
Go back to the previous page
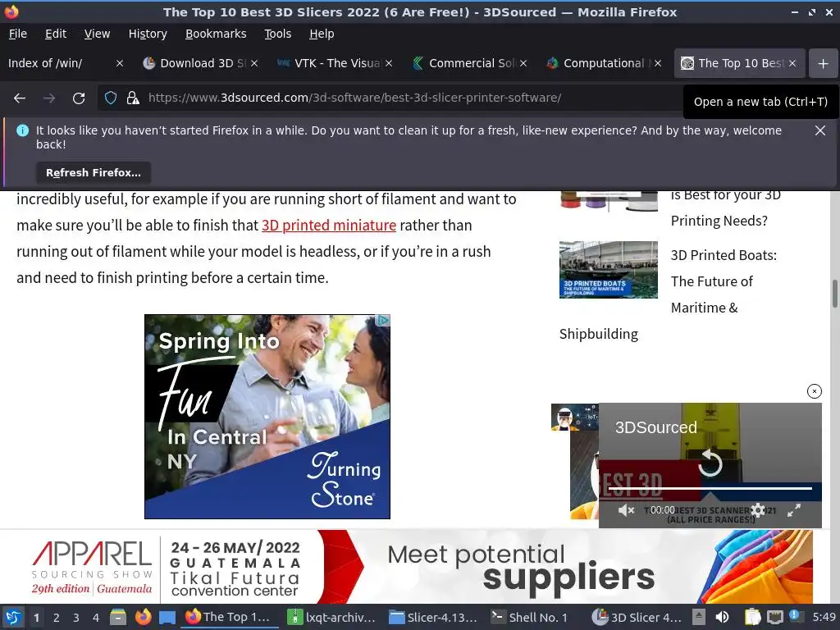coord(20,98)
